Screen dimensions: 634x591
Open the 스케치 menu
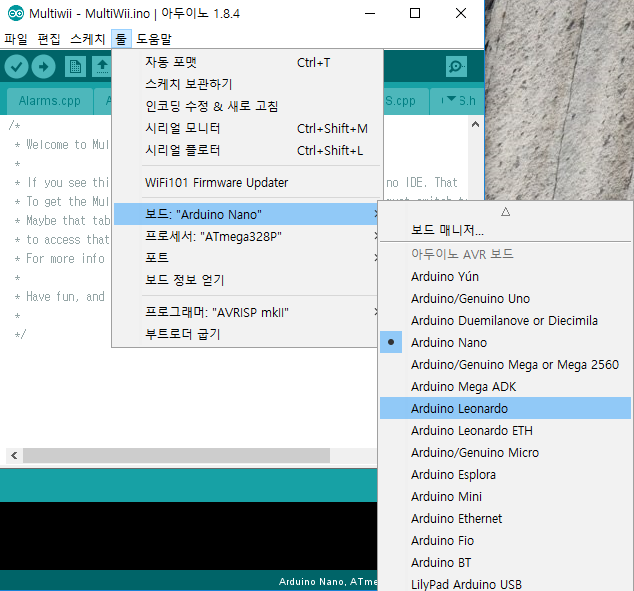click(88, 39)
